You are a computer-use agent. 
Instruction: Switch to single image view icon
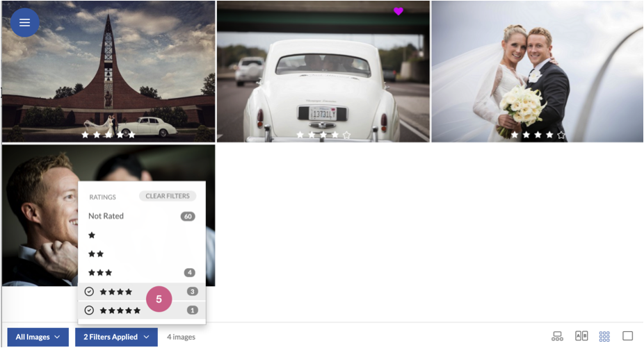[x=627, y=336]
